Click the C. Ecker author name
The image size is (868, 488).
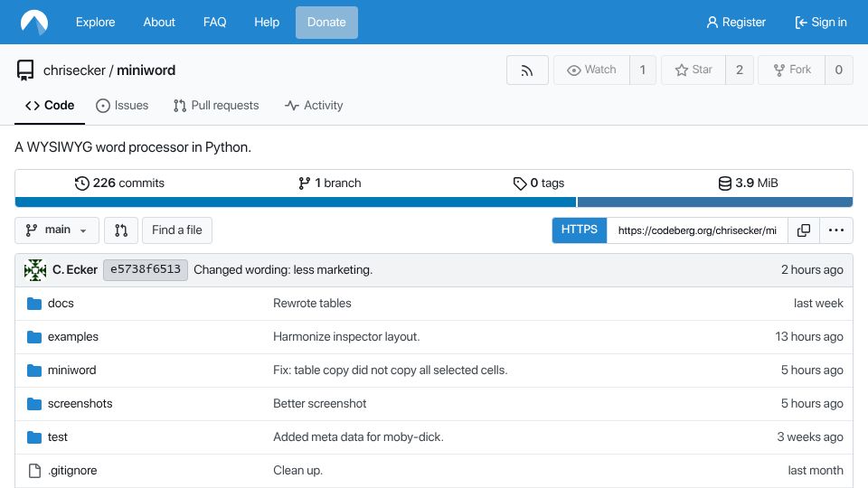pos(75,270)
